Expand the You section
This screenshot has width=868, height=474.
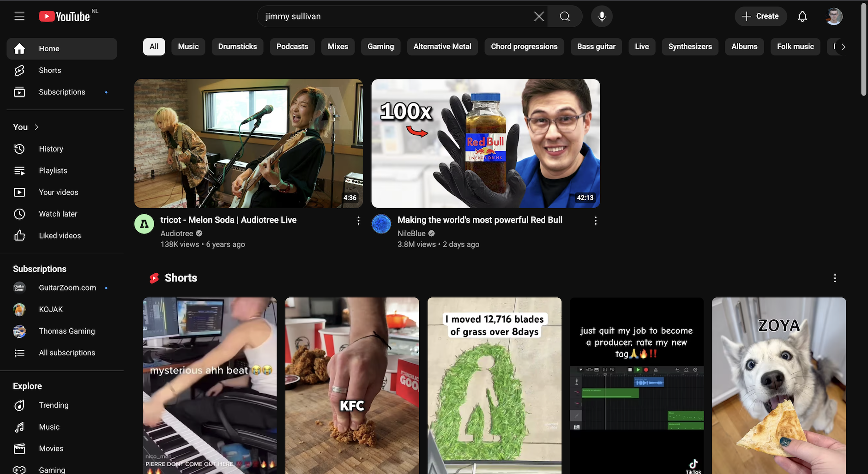[26, 127]
